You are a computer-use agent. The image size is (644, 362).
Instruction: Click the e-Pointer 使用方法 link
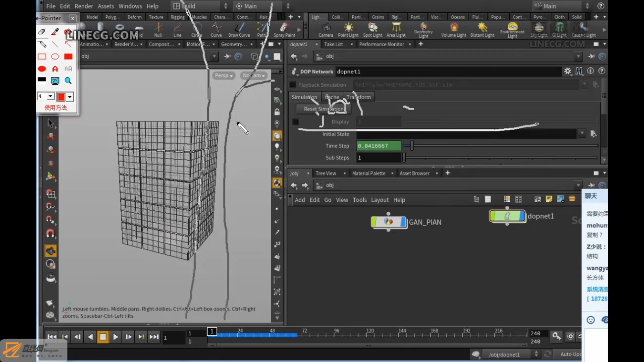55,108
